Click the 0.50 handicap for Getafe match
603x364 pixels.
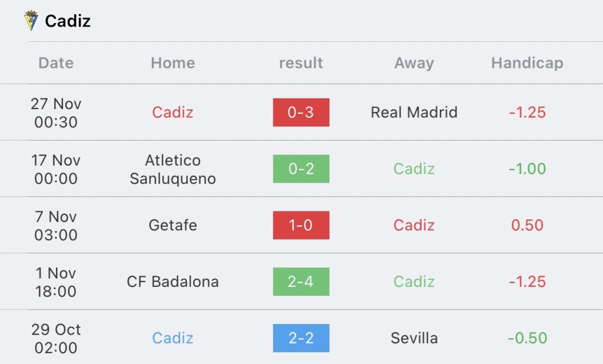coord(527,225)
